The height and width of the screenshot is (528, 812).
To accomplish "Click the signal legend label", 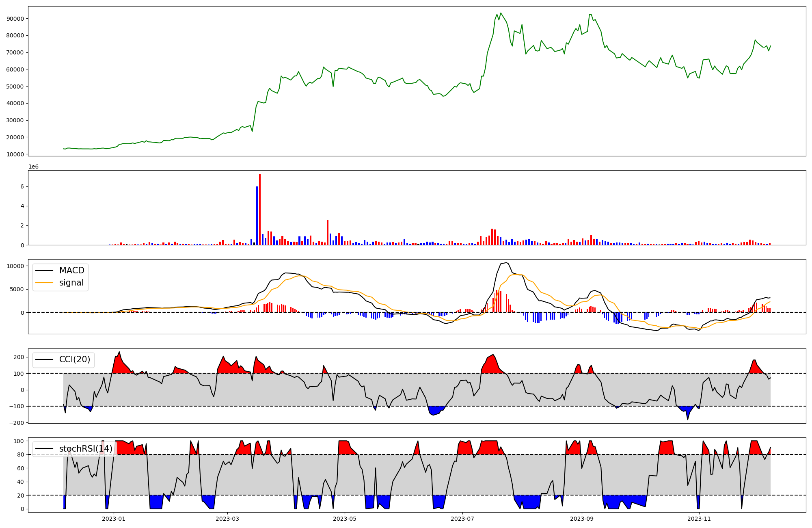I will (71, 283).
